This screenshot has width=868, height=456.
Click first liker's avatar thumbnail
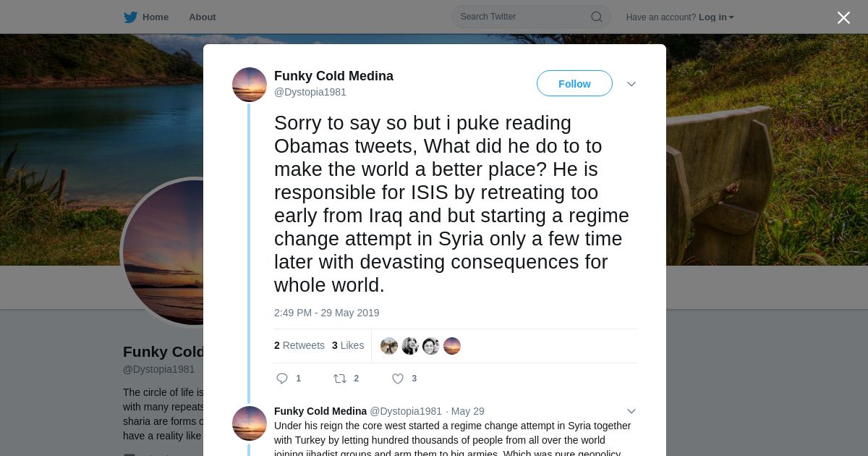click(x=389, y=346)
